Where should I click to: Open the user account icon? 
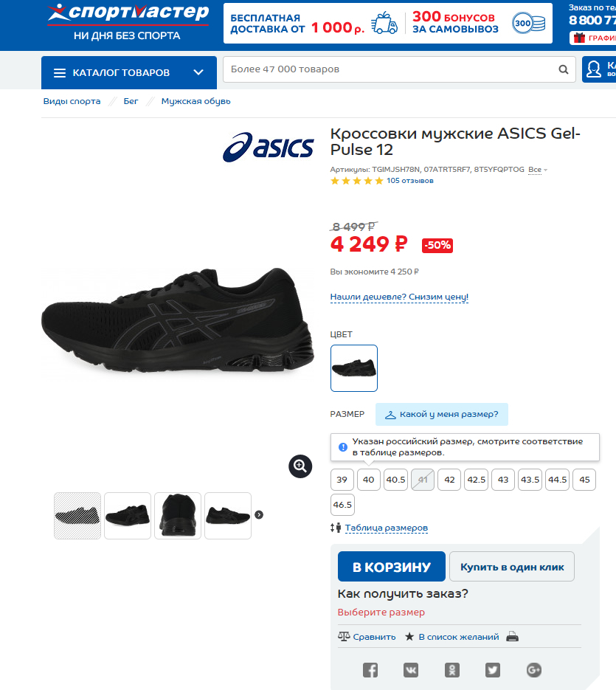(x=594, y=70)
